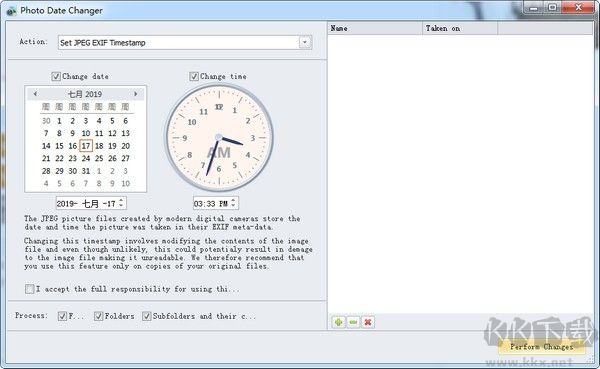Sort list by Taken on column header
600x369 pixels.
coord(460,28)
